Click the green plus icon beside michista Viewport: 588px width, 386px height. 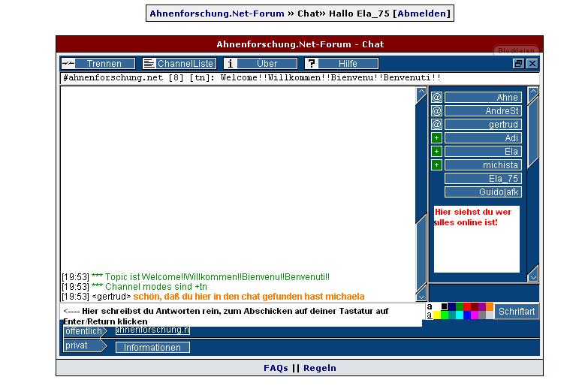[x=436, y=165]
